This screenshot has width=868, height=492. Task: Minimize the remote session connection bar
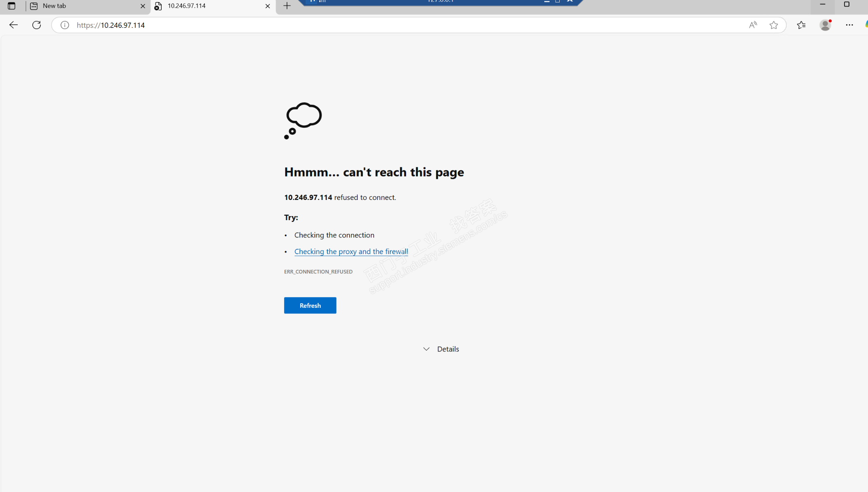click(x=547, y=1)
